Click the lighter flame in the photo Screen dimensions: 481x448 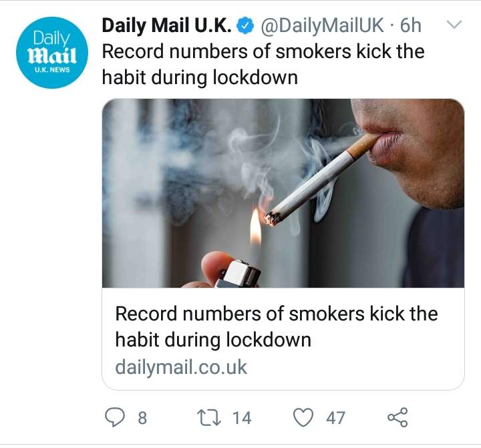pos(255,227)
